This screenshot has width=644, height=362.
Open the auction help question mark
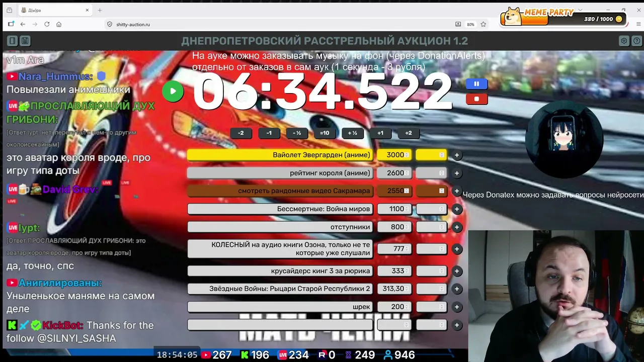tap(636, 41)
